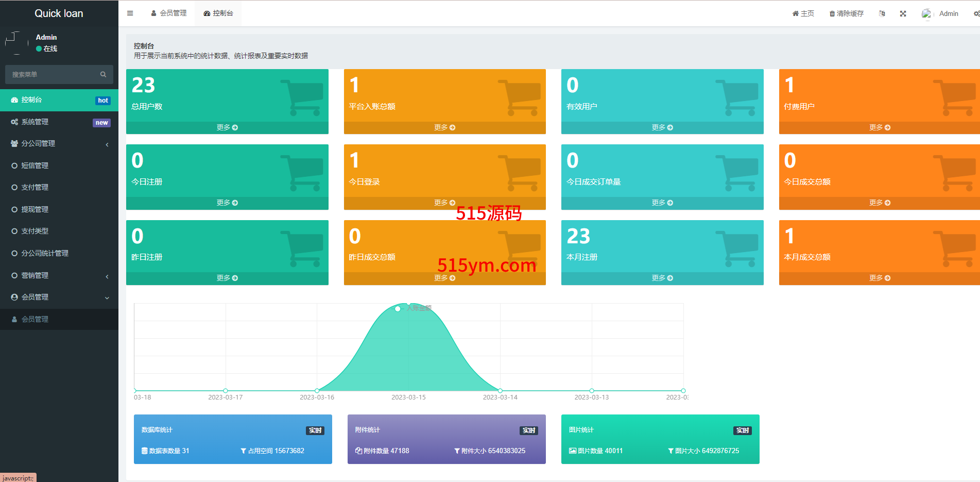The height and width of the screenshot is (482, 980).
Task: Click the Admin avatar image in the top bar
Action: point(926,14)
